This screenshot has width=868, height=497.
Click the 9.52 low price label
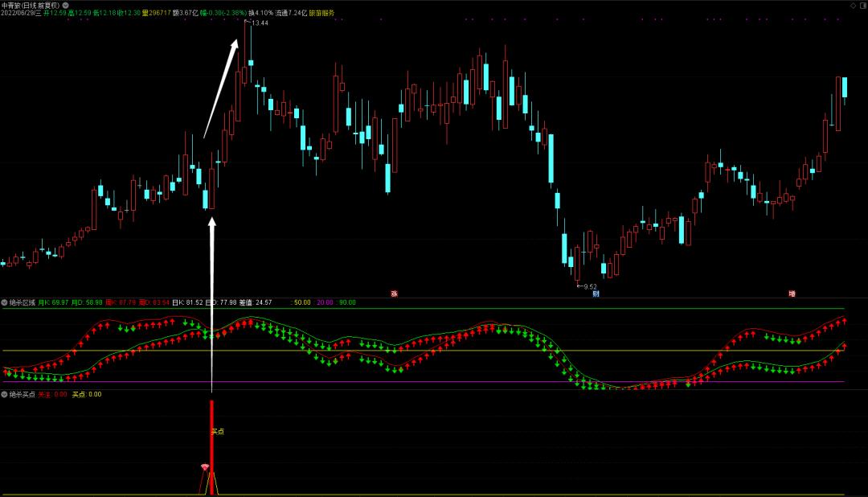pos(590,287)
